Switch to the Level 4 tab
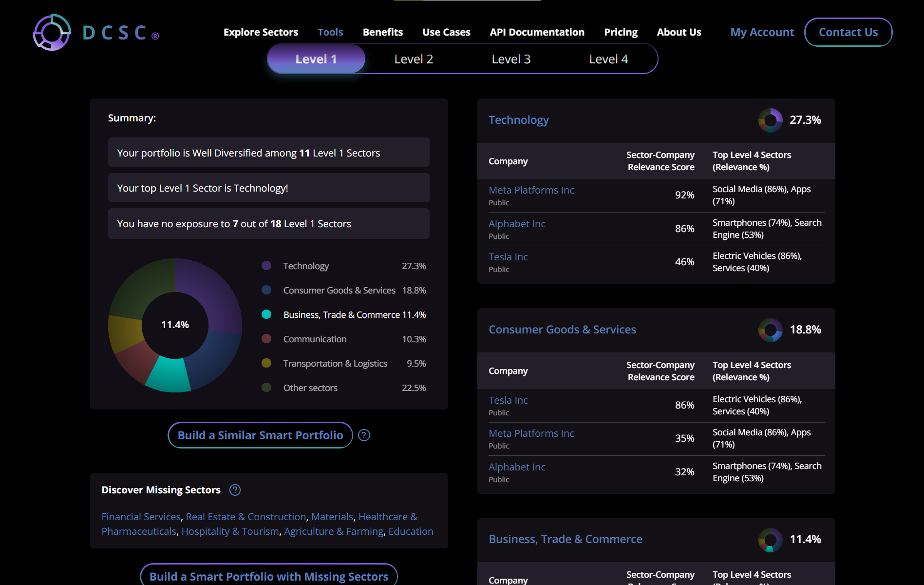924x585 pixels. coord(608,59)
